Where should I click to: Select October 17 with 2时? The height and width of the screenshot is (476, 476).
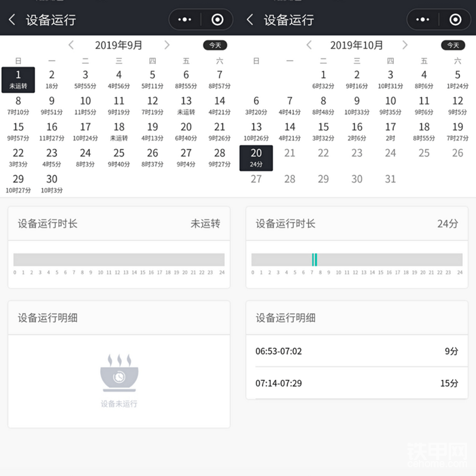pos(390,132)
